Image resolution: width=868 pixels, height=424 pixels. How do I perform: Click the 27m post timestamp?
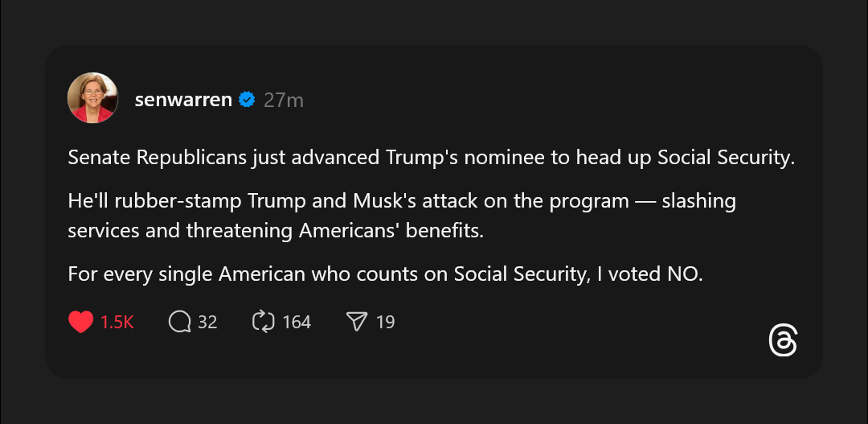pyautogui.click(x=284, y=100)
